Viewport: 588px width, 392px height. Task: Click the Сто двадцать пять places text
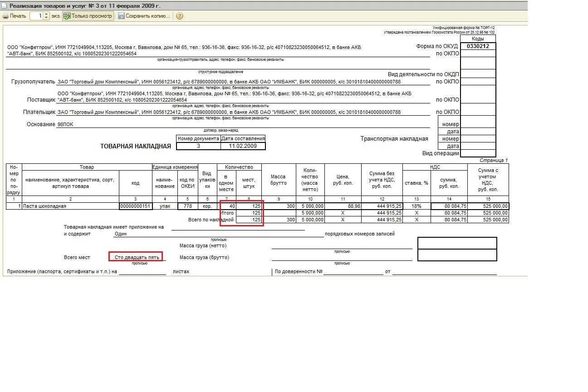click(137, 257)
